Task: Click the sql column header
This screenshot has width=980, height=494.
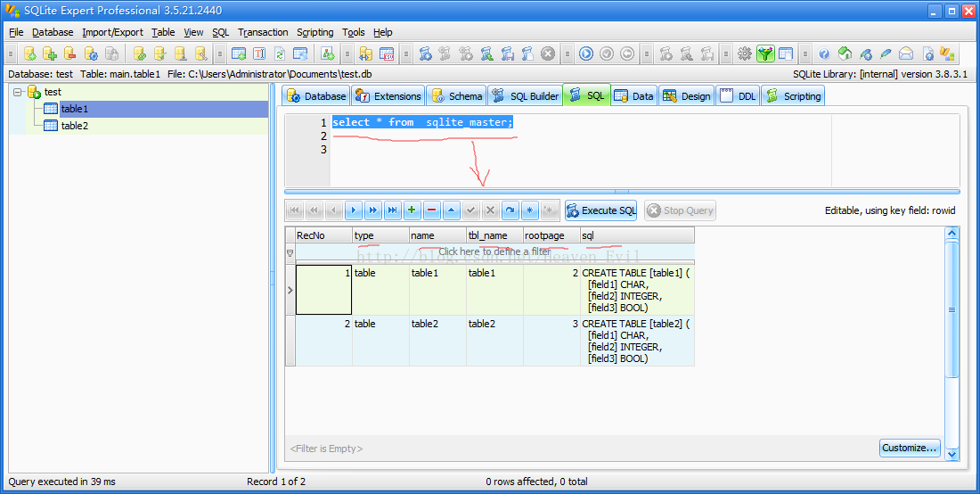Action: 637,235
